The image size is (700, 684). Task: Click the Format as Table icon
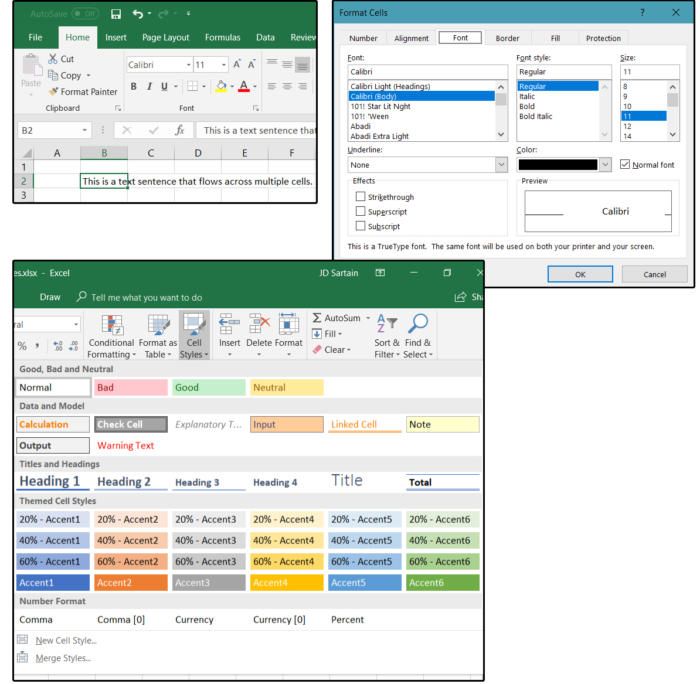point(158,325)
